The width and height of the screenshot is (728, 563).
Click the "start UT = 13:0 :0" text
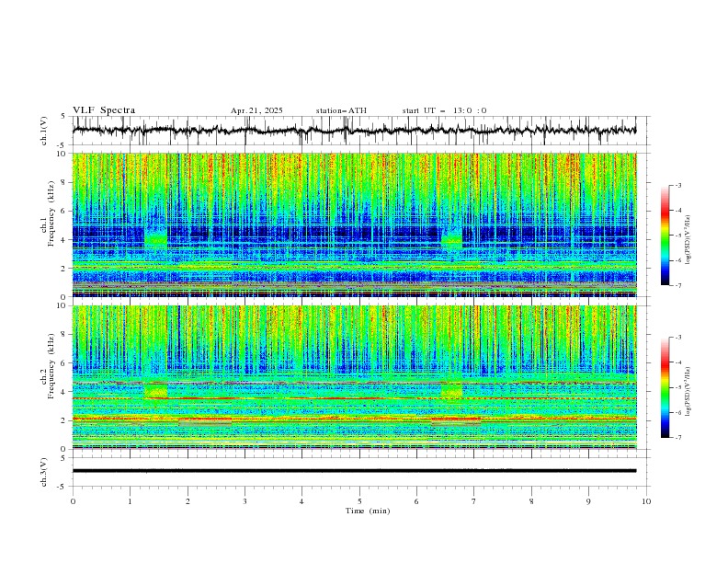point(444,110)
